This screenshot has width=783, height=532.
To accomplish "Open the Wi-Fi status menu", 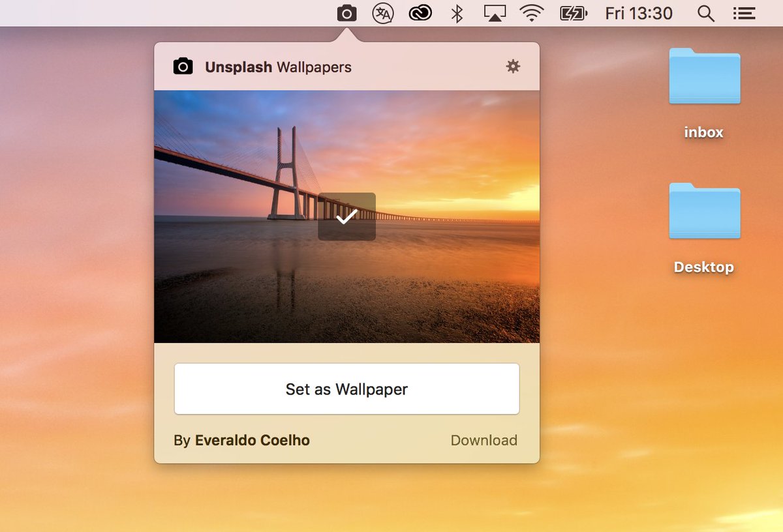I will tap(532, 13).
